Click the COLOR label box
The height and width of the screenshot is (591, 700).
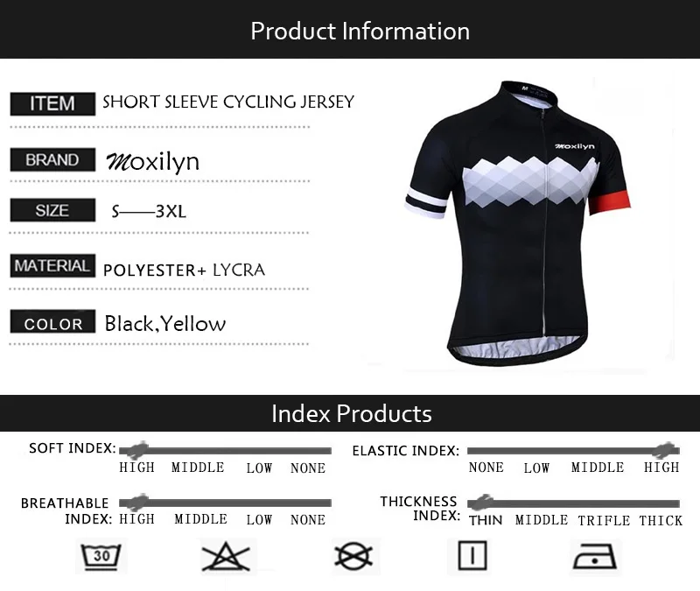52,321
